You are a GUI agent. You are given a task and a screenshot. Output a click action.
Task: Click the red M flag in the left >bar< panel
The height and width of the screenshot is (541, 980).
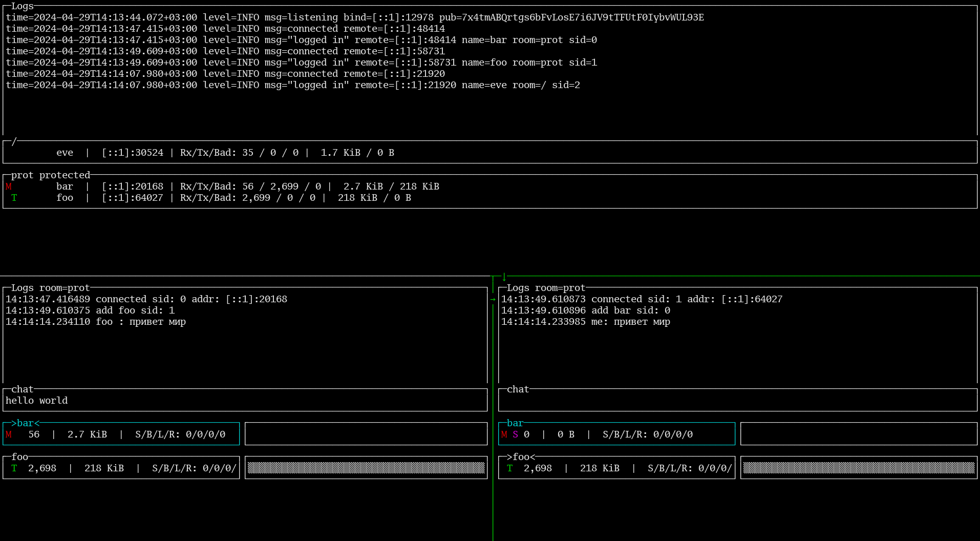tap(9, 434)
